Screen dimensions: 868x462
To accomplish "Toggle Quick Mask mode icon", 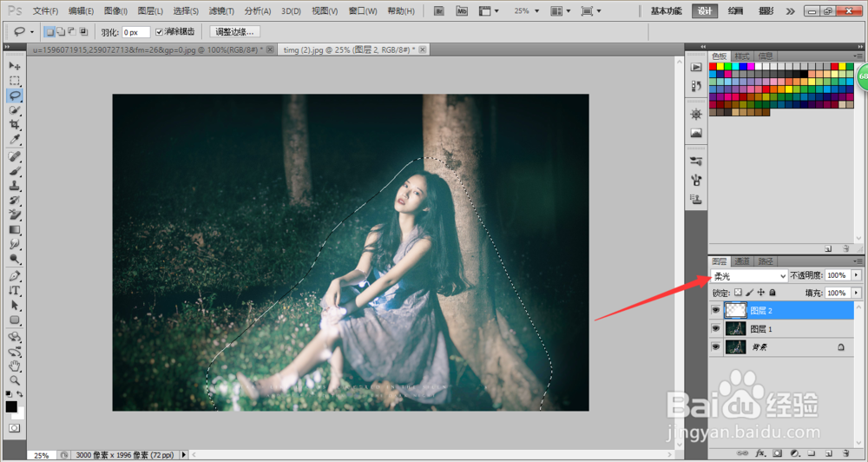I will (14, 428).
